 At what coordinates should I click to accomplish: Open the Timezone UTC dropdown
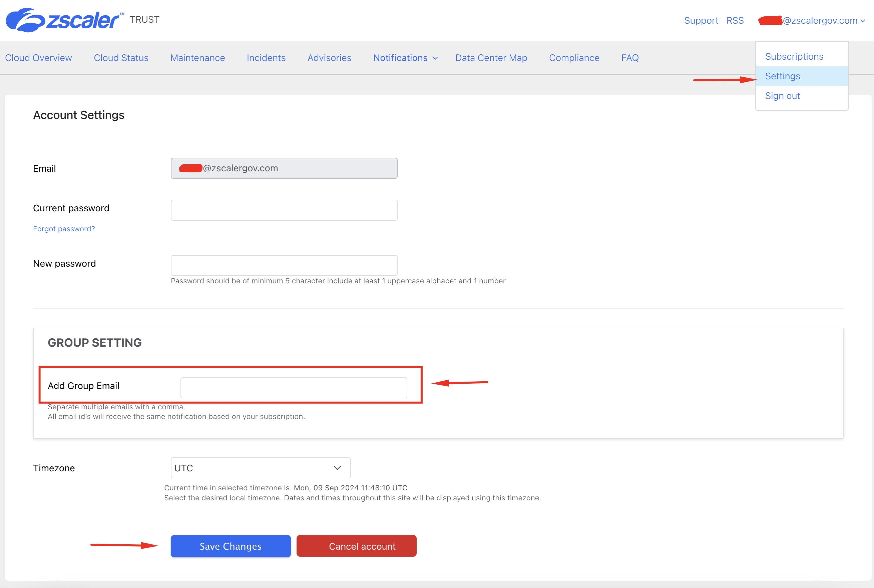(x=261, y=468)
